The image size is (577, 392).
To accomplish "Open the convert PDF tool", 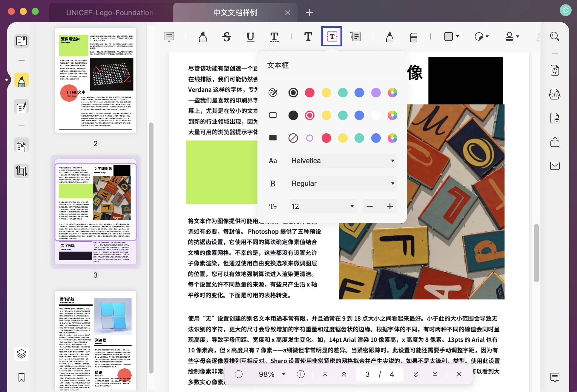I will [x=555, y=70].
